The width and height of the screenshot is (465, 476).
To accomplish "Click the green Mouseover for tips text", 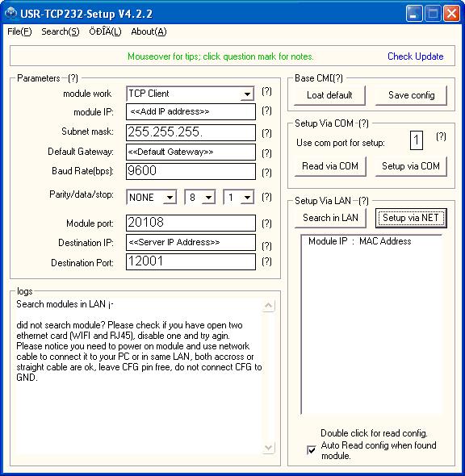I will (220, 56).
